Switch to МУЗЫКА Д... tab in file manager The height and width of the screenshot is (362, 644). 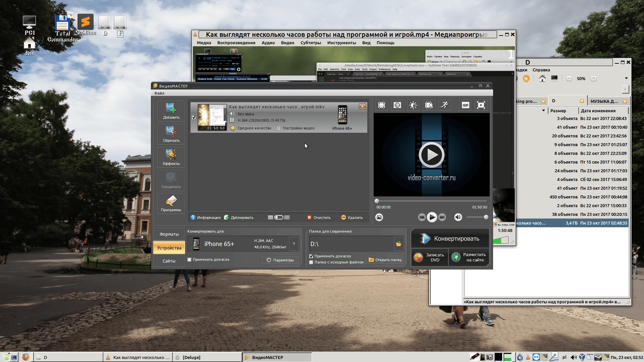coord(608,101)
